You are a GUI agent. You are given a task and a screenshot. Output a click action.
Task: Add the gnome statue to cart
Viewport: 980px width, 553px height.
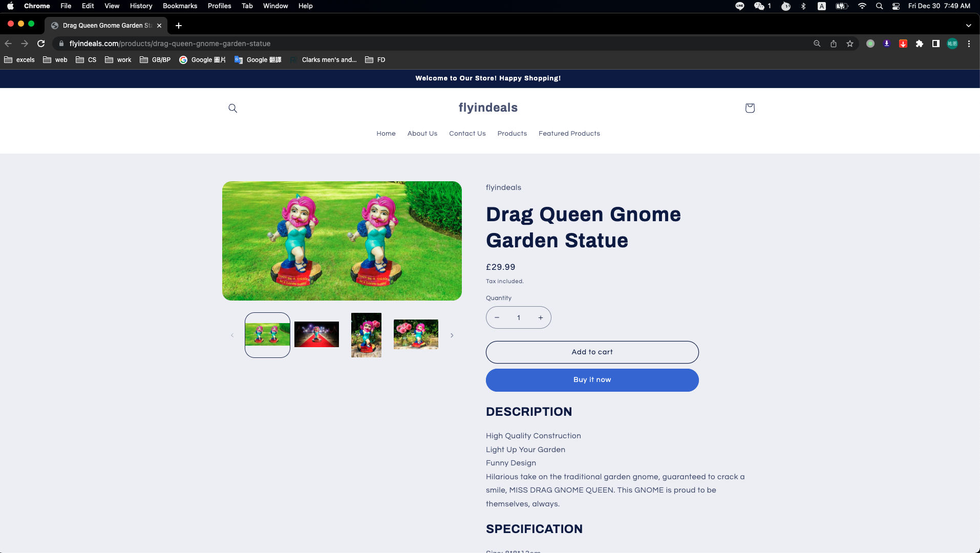point(592,352)
